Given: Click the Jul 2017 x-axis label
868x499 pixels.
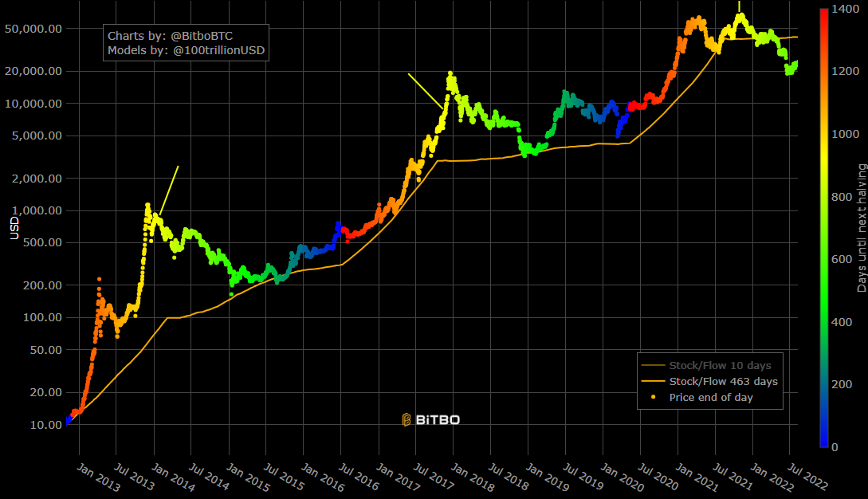Looking at the screenshot, I should (x=434, y=477).
